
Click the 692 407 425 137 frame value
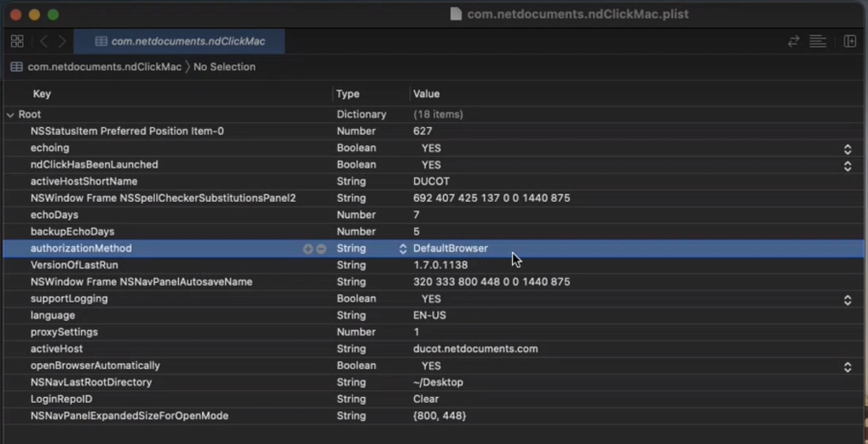[x=492, y=199]
